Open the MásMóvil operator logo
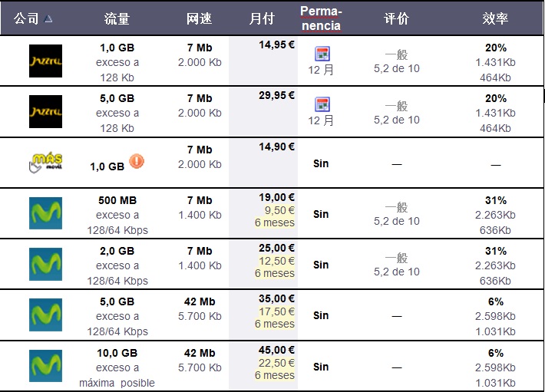Screen dimensions: 545x392 (x=45, y=163)
